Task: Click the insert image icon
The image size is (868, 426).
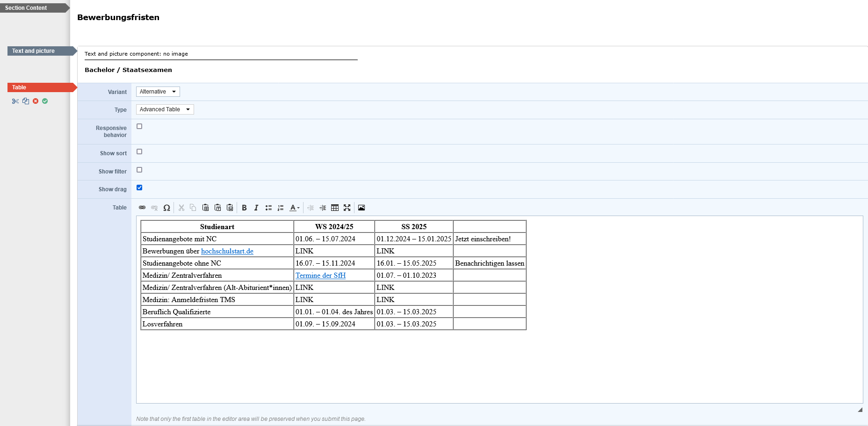Action: click(x=362, y=208)
